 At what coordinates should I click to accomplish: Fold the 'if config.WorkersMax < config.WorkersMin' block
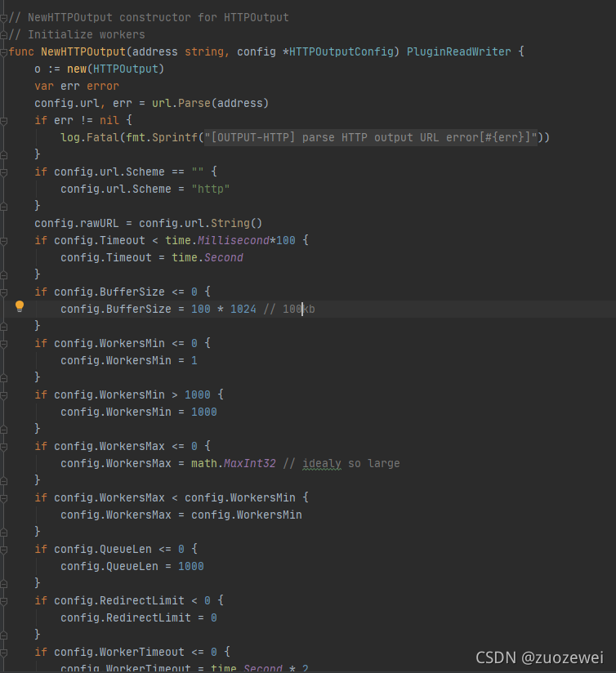coord(3,499)
